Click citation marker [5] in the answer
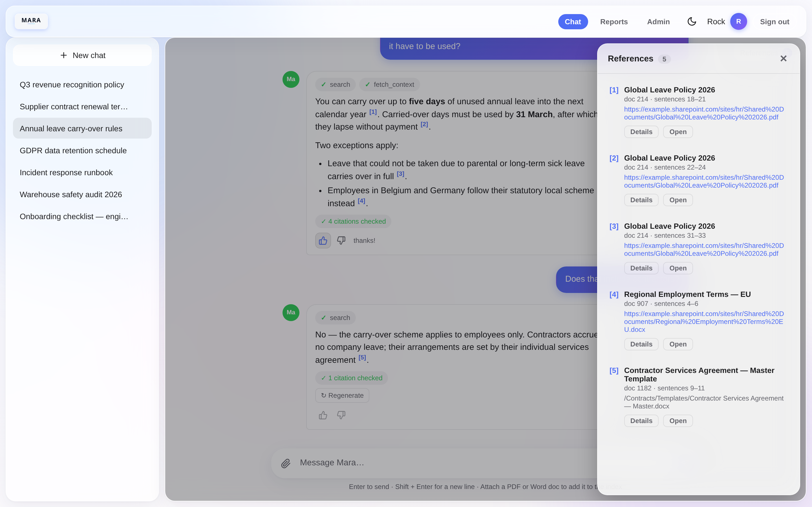Viewport: 812px width, 507px height. click(362, 357)
